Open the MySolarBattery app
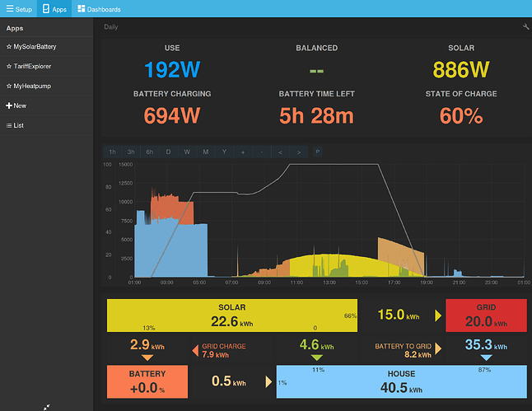532x411 pixels. point(46,46)
